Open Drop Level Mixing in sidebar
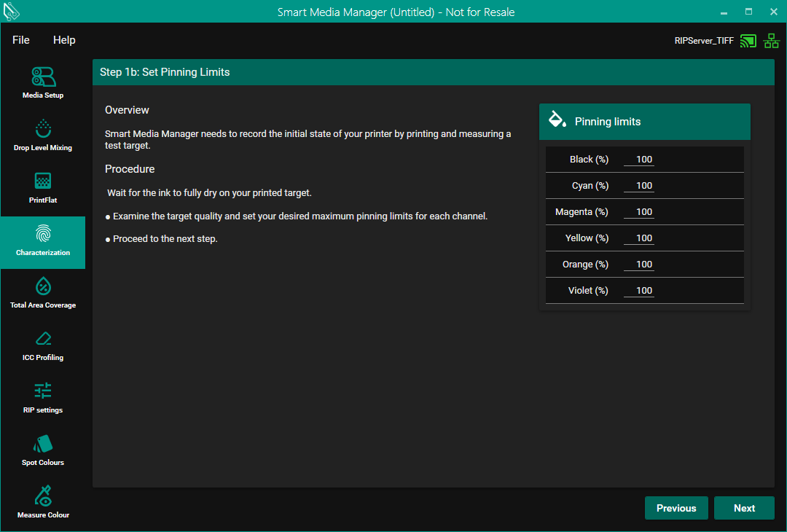Screen dimensions: 787x532 click(43, 135)
